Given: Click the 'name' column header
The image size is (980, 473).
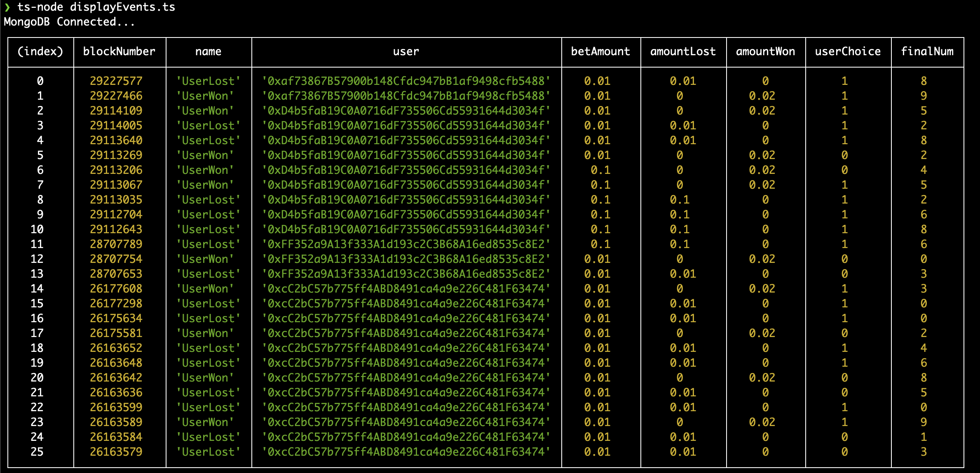Looking at the screenshot, I should pyautogui.click(x=208, y=52).
